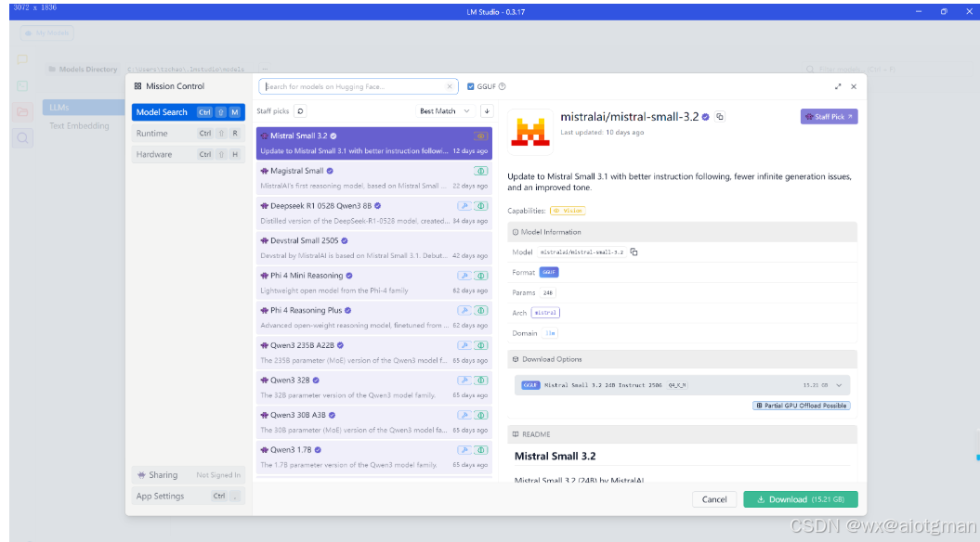Open Sharing settings in Mission Control
Image resolution: width=980 pixels, height=542 pixels.
[189, 475]
